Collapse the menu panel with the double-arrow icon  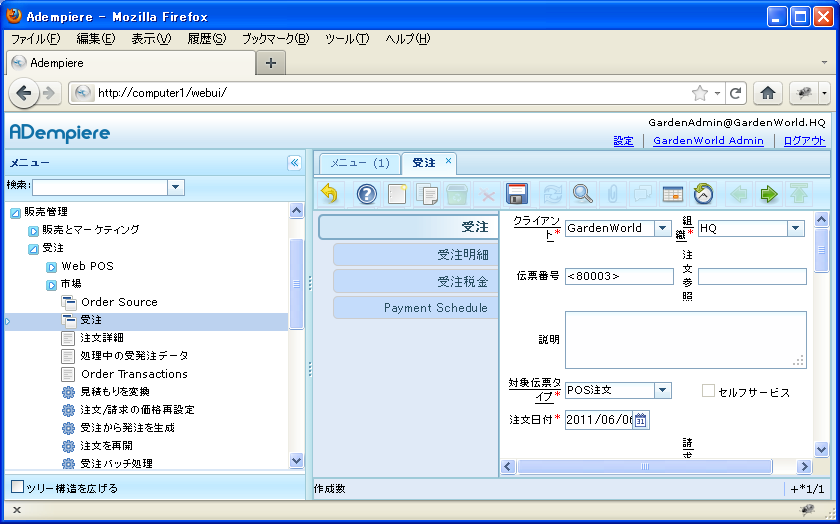tap(295, 163)
